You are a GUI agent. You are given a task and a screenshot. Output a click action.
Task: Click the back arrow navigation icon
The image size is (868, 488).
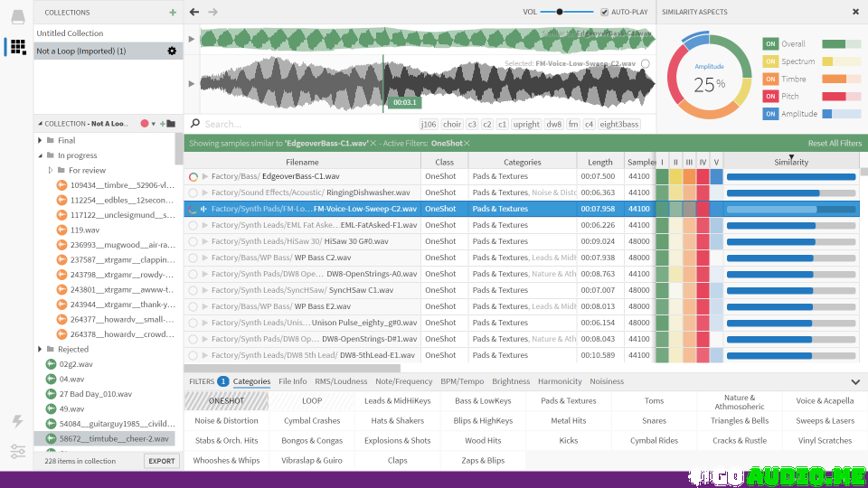[x=194, y=12]
